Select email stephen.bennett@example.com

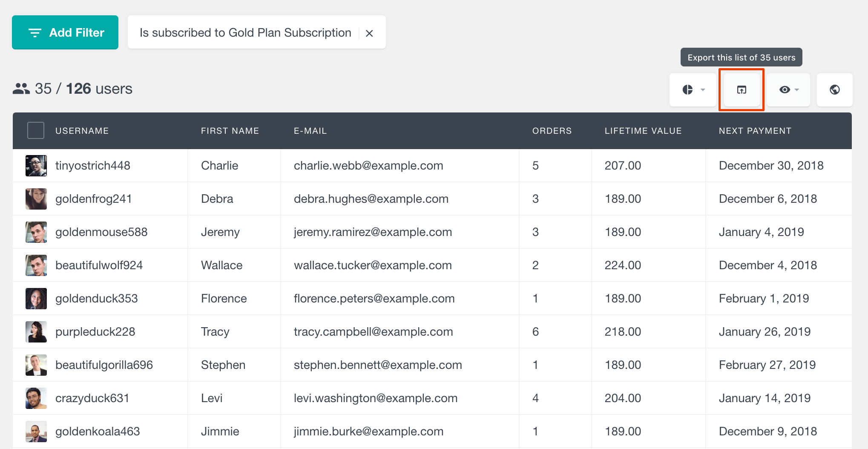pyautogui.click(x=378, y=365)
